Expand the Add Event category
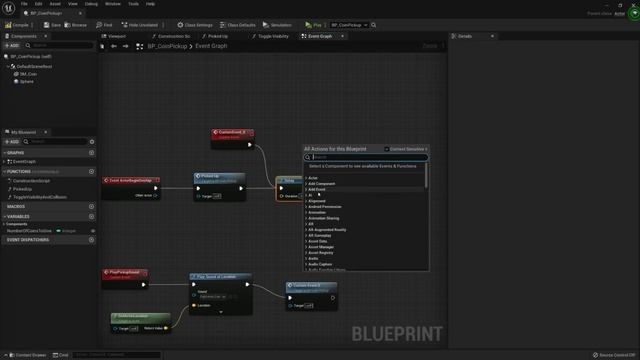Image resolution: width=640 pixels, height=360 pixels. tap(306, 189)
